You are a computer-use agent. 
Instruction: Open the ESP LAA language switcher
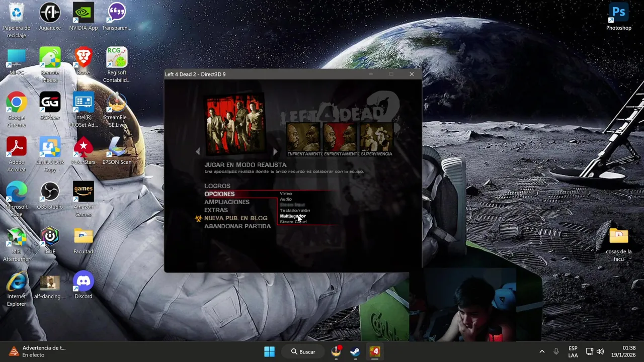click(573, 351)
